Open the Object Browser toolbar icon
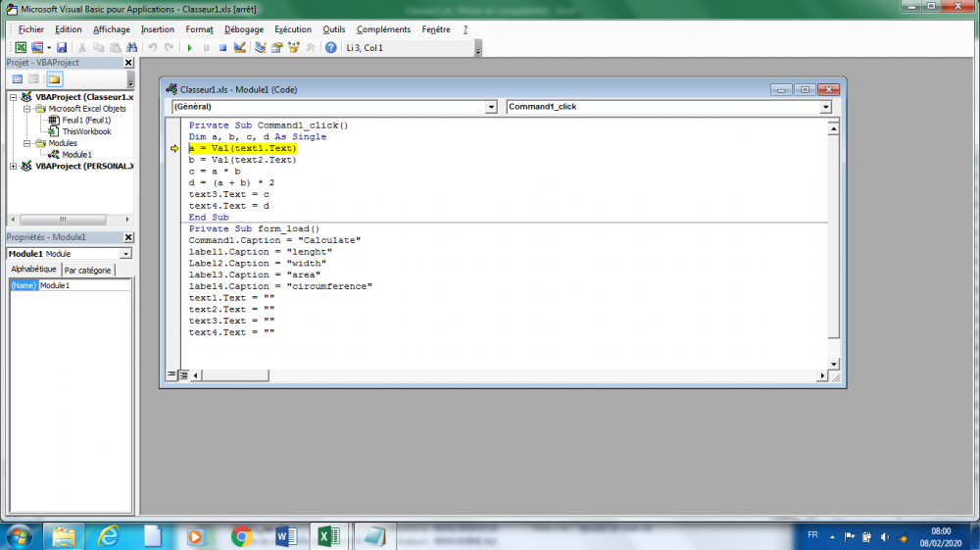Screen dimensions: 980x550 click(293, 47)
